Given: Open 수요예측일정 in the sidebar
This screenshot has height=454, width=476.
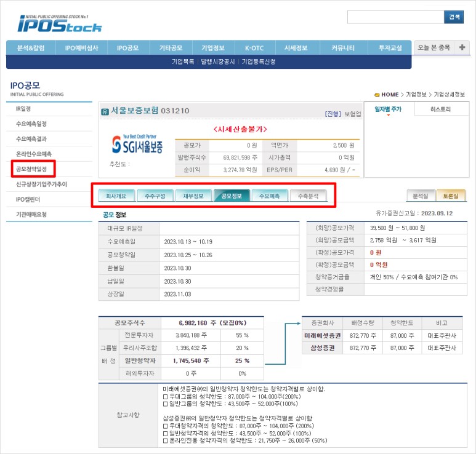Looking at the screenshot, I should click(31, 124).
